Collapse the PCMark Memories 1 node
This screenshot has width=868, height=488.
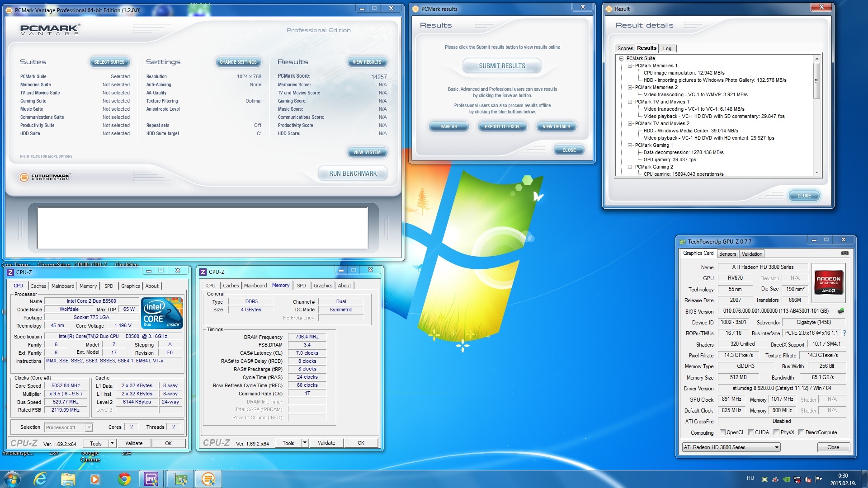tap(630, 66)
